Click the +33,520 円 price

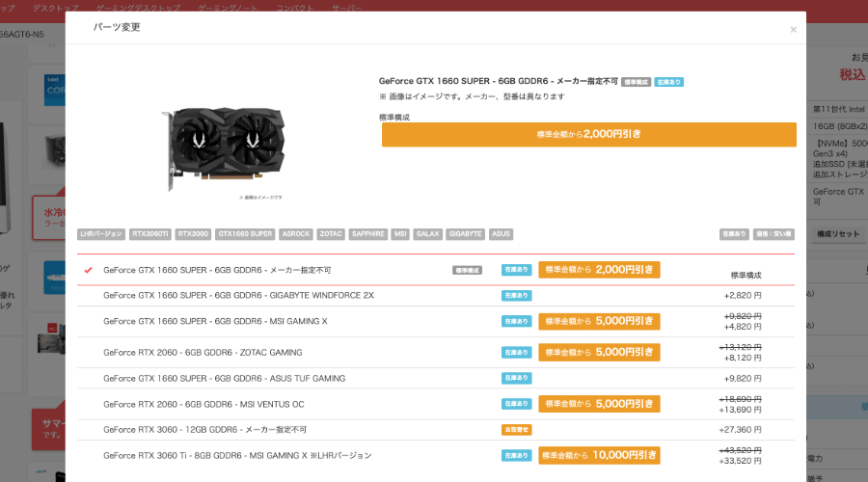(x=740, y=461)
